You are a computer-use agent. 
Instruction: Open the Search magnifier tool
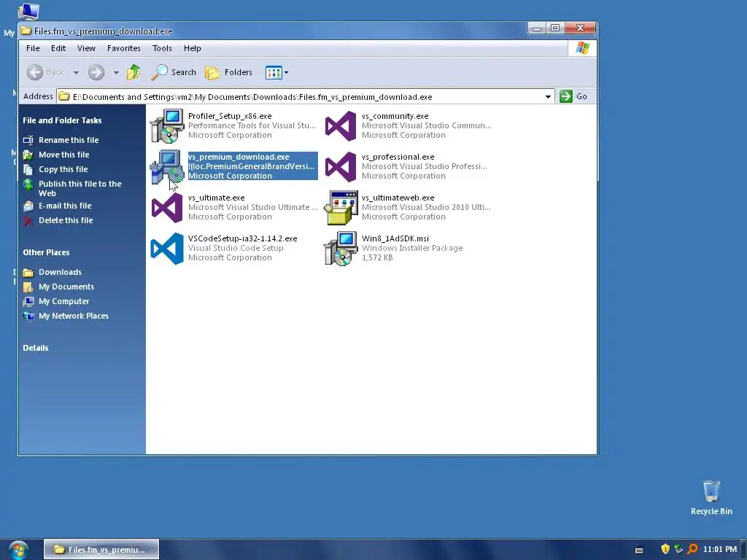[x=174, y=72]
